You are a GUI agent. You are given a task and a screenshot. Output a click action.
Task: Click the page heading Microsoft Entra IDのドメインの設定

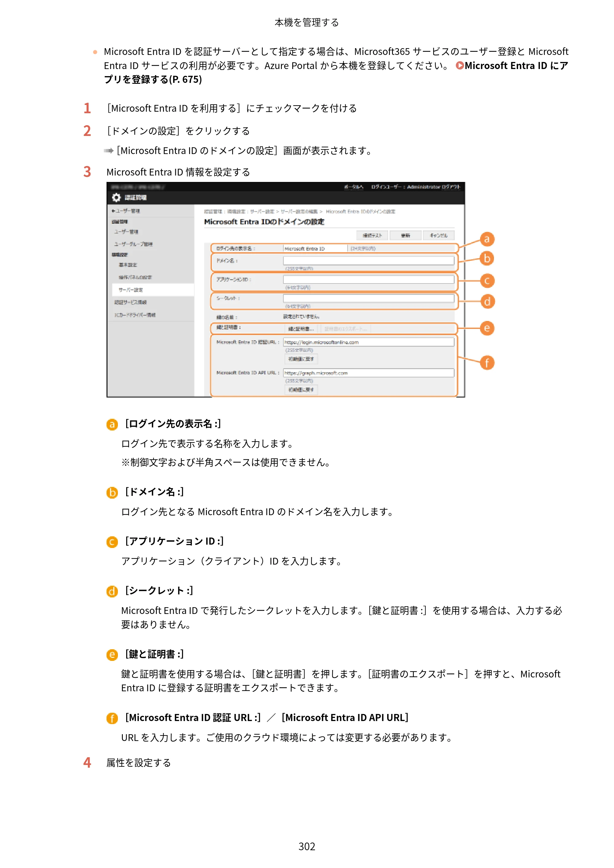[x=264, y=222]
